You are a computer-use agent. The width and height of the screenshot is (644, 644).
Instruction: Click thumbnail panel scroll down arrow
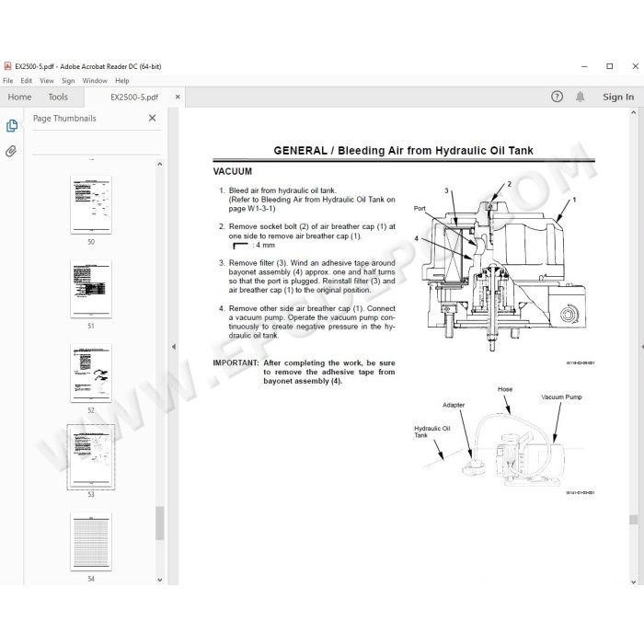[160, 580]
